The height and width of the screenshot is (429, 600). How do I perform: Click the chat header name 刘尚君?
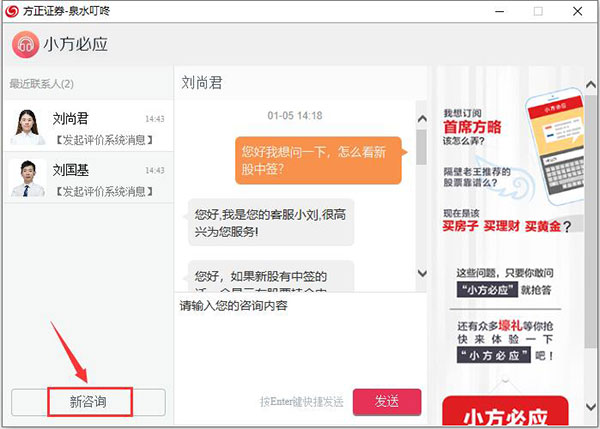[x=202, y=83]
